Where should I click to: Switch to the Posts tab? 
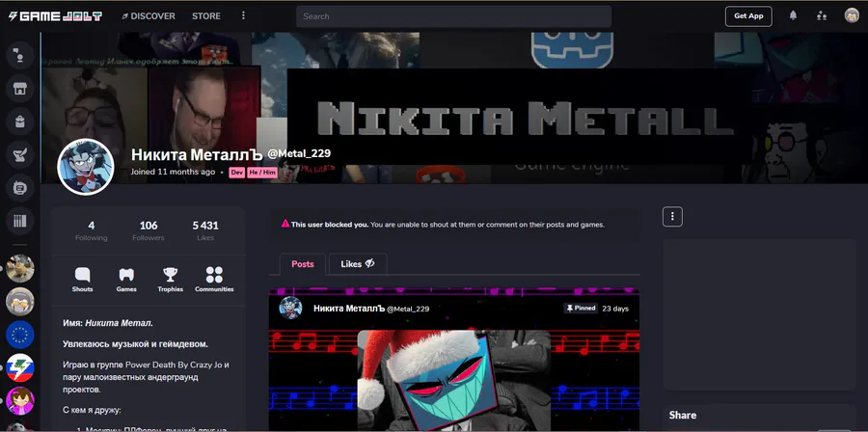tap(302, 264)
